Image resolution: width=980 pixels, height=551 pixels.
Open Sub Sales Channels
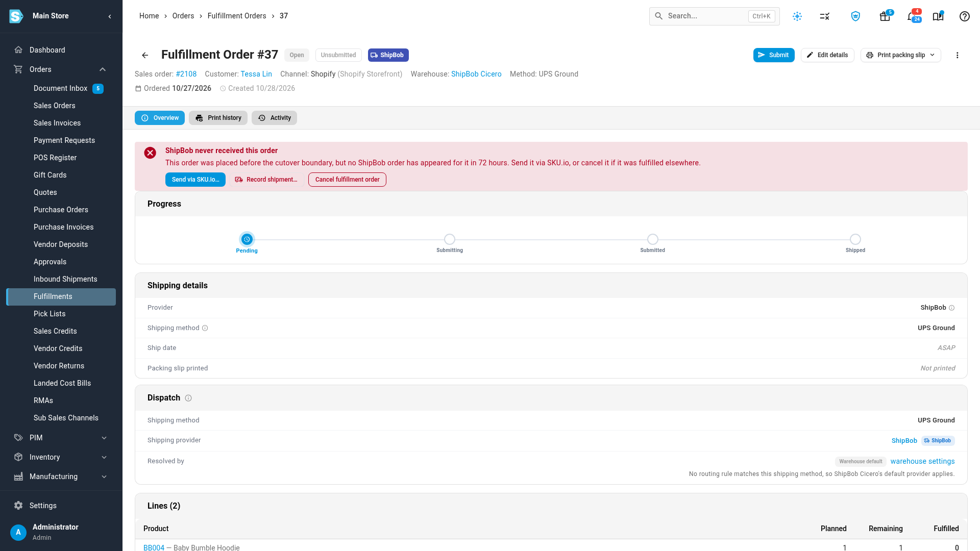coord(61,418)
